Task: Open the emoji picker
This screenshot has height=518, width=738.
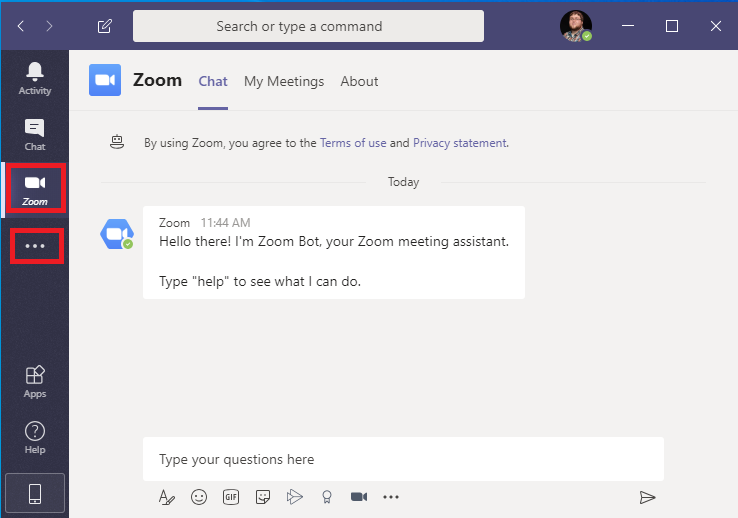Action: pos(199,497)
